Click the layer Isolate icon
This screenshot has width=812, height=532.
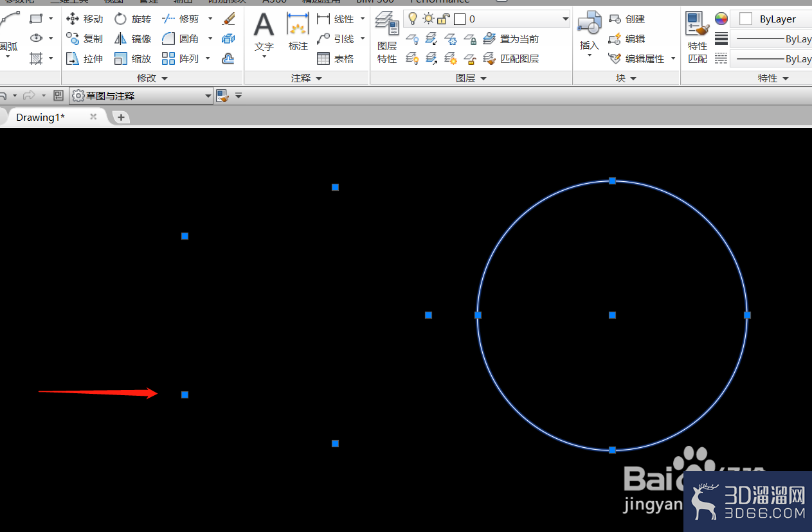[432, 40]
